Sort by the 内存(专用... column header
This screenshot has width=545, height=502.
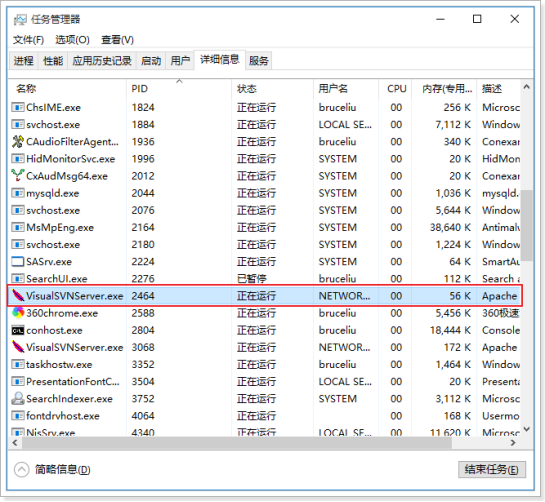[444, 89]
